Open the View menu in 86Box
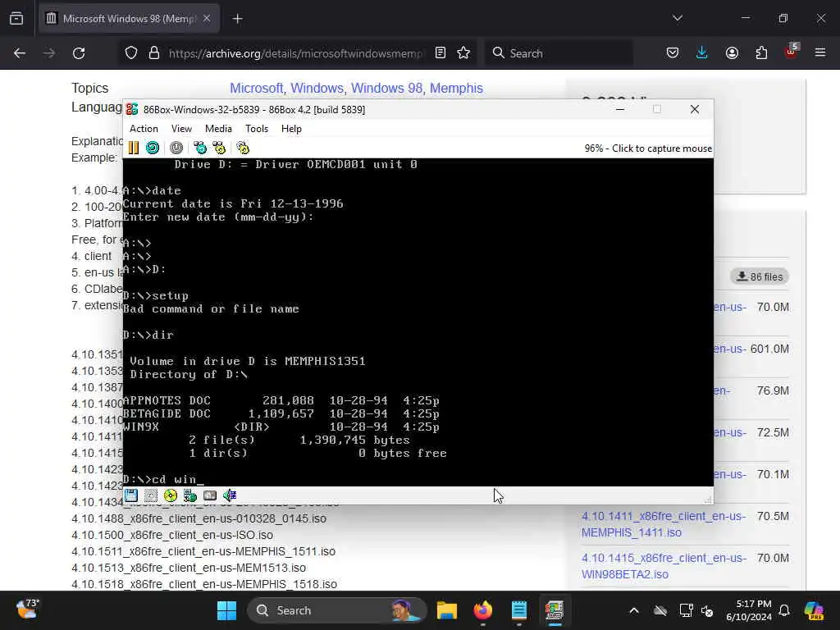This screenshot has width=840, height=630. [181, 129]
